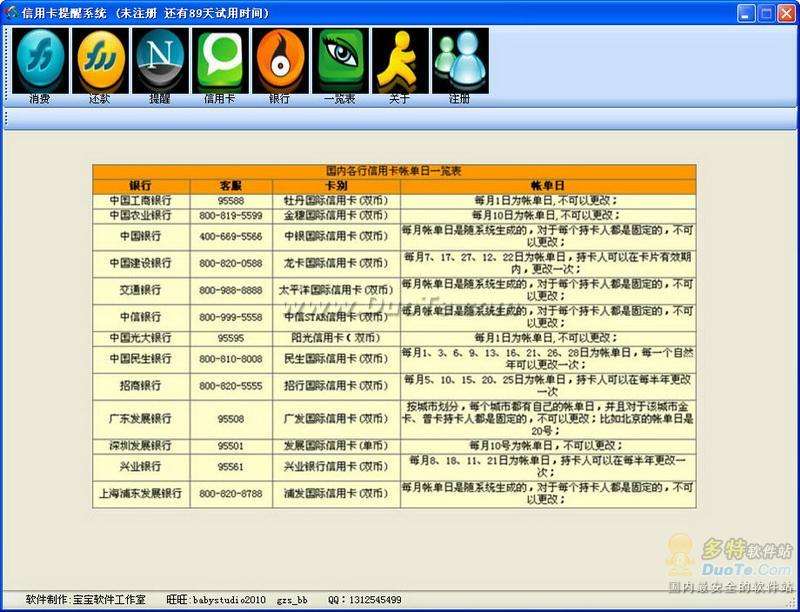This screenshot has height=612, width=800.
Task: Select the 广发国际信用卡(双币) card type cell
Action: click(337, 419)
